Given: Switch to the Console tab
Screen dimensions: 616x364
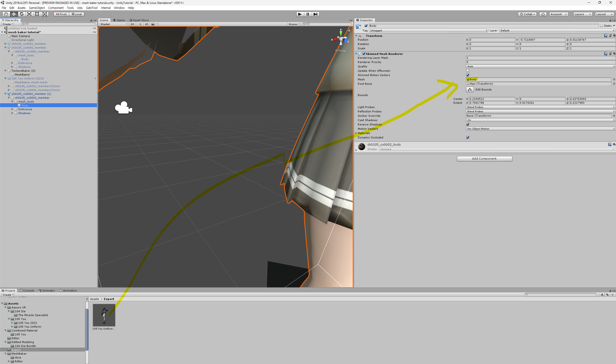Looking at the screenshot, I should (x=27, y=290).
